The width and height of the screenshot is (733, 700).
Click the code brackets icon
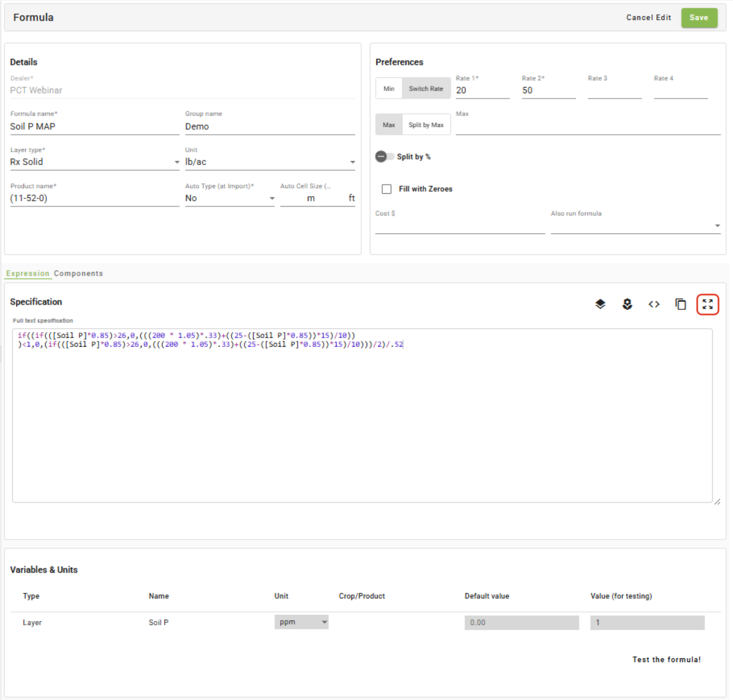click(654, 304)
